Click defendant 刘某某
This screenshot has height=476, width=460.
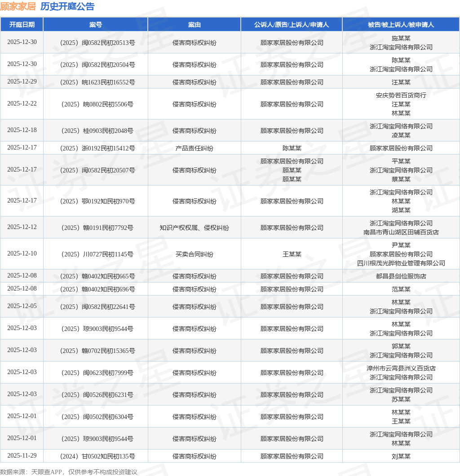point(401,456)
